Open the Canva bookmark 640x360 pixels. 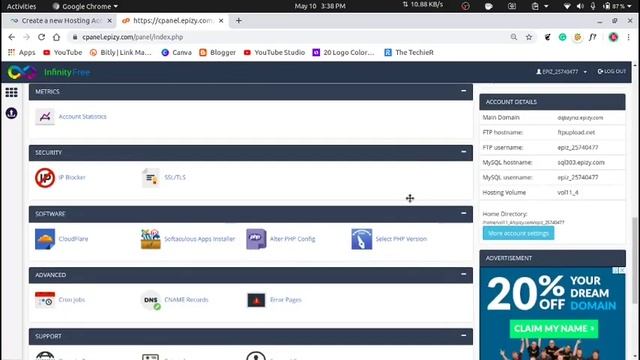176,52
